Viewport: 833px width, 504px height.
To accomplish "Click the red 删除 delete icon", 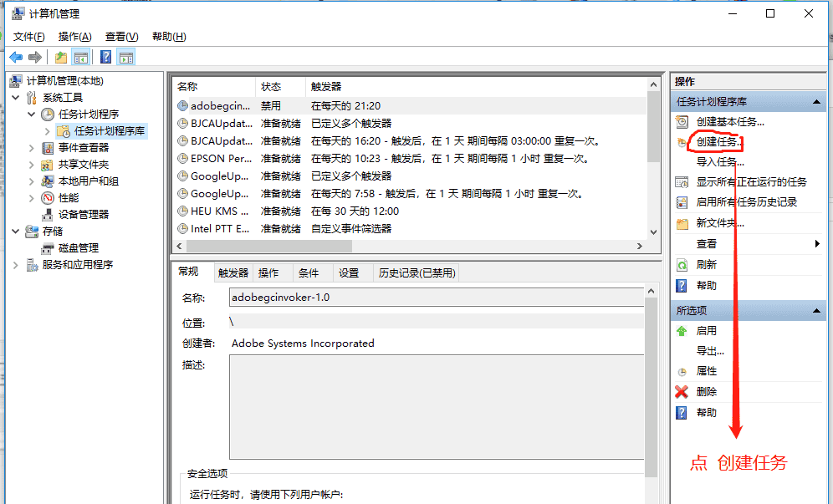I will tap(681, 391).
